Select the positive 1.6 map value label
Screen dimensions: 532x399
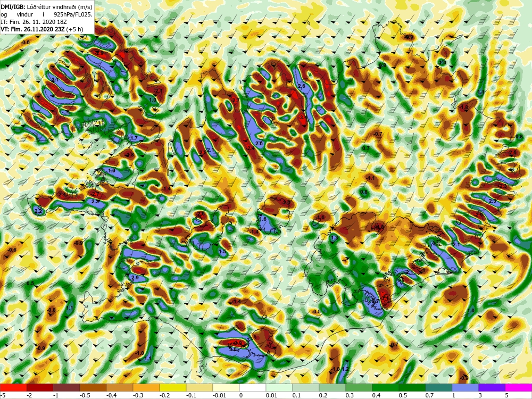263,219
